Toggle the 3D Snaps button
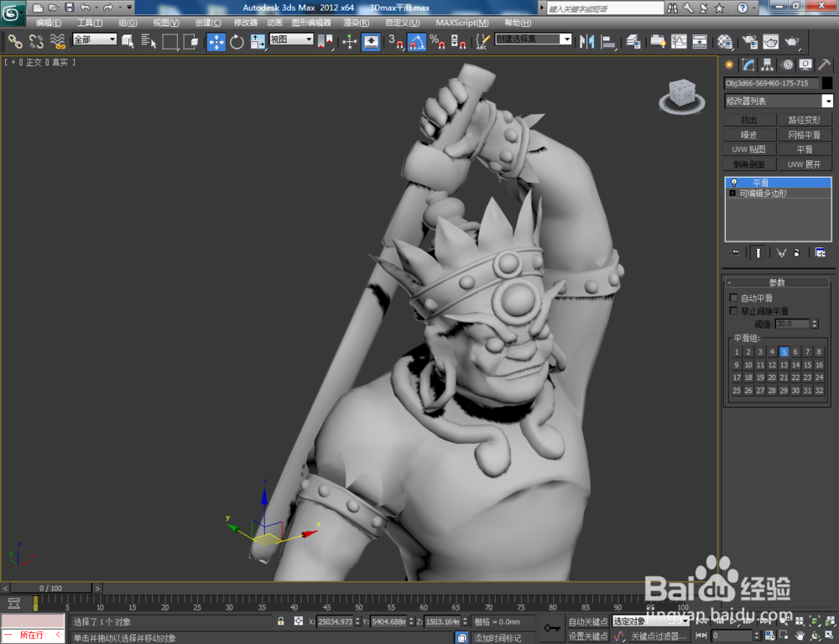The width and height of the screenshot is (839, 644). (x=395, y=42)
